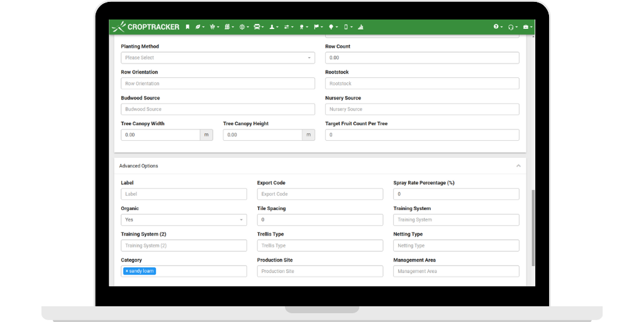The width and height of the screenshot is (644, 322).
Task: Click the Croptracker logo
Action: [146, 27]
